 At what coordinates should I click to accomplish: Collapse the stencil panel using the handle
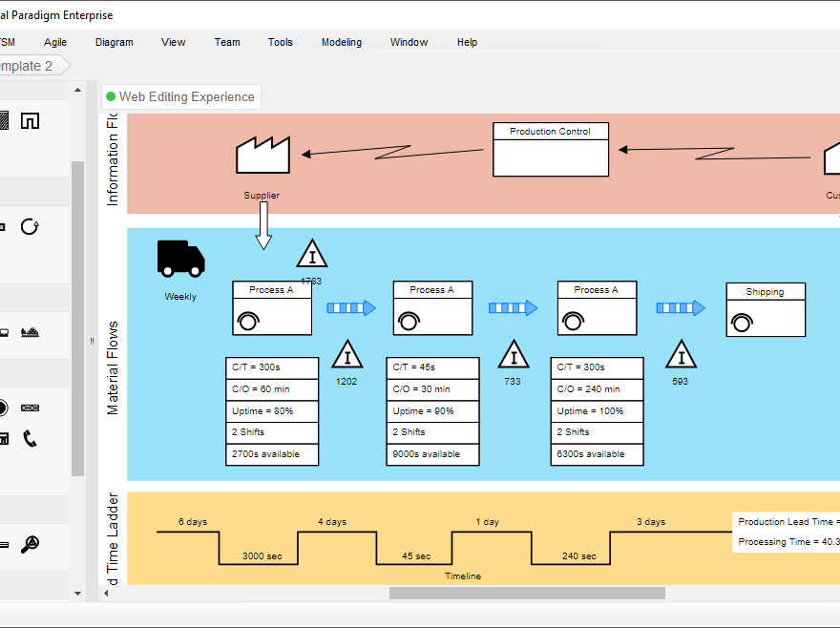click(x=91, y=341)
